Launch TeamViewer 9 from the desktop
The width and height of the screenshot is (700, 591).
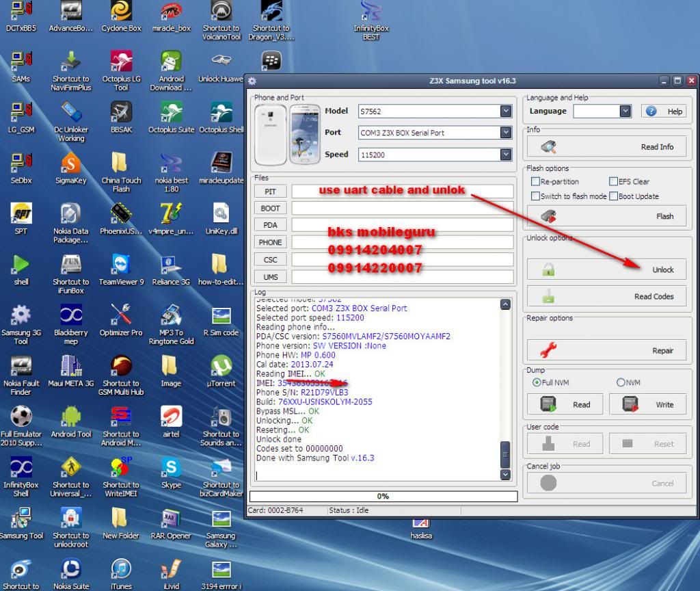121,270
